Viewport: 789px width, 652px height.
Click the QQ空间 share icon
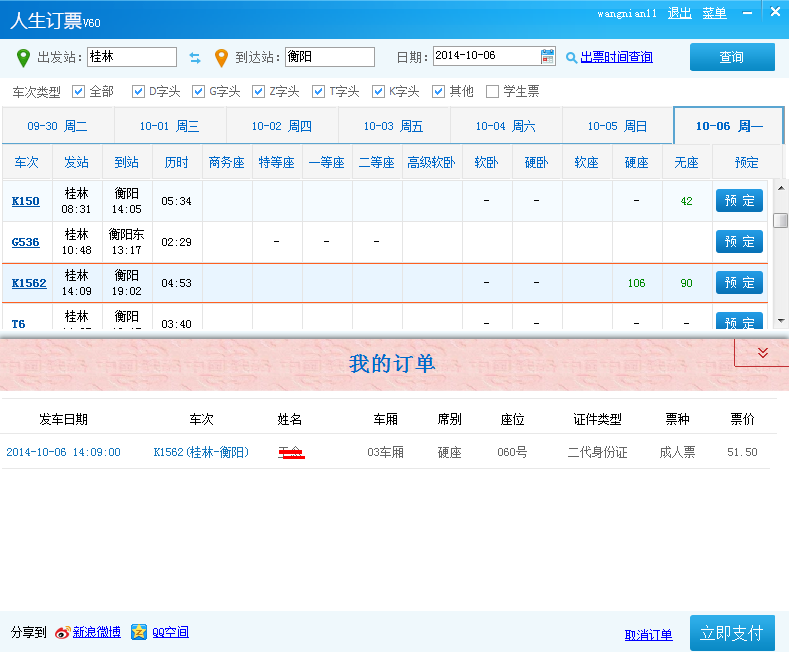pyautogui.click(x=139, y=632)
